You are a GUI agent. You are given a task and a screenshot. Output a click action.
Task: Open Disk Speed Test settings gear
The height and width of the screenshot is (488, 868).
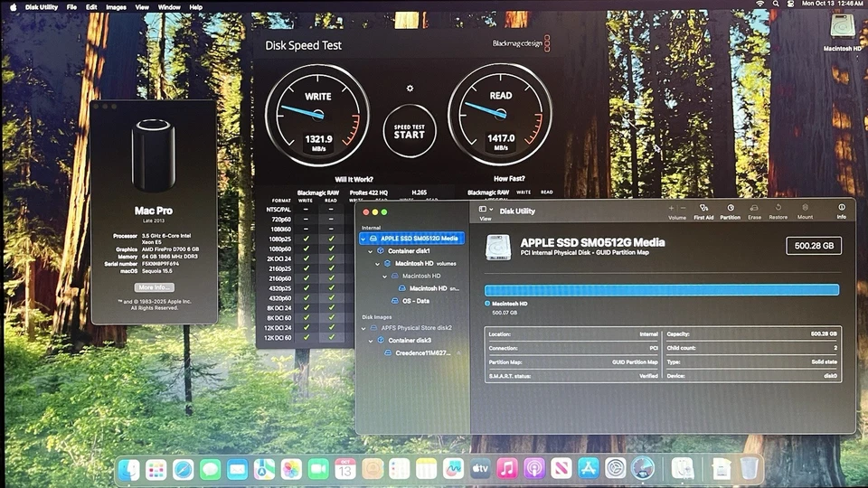click(410, 89)
